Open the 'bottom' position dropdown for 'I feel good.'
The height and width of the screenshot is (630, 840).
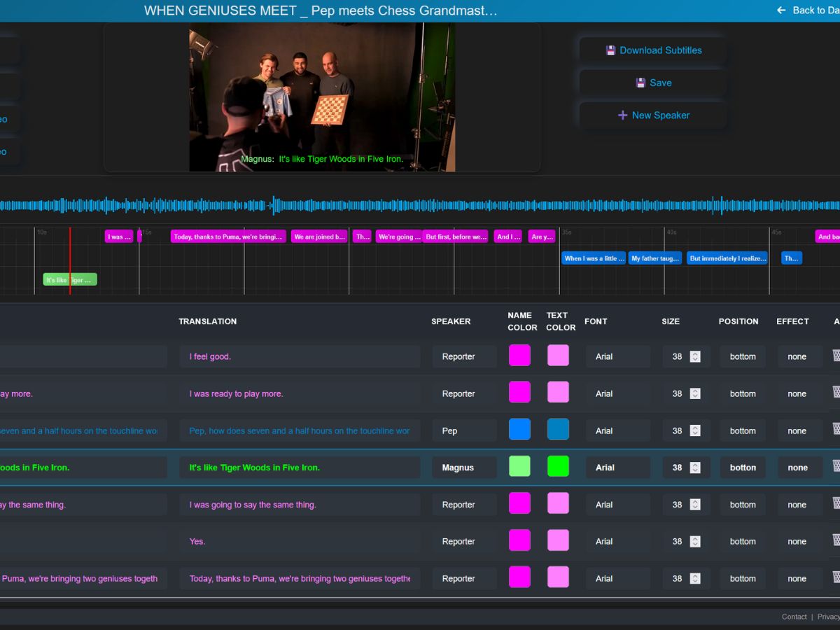(742, 356)
